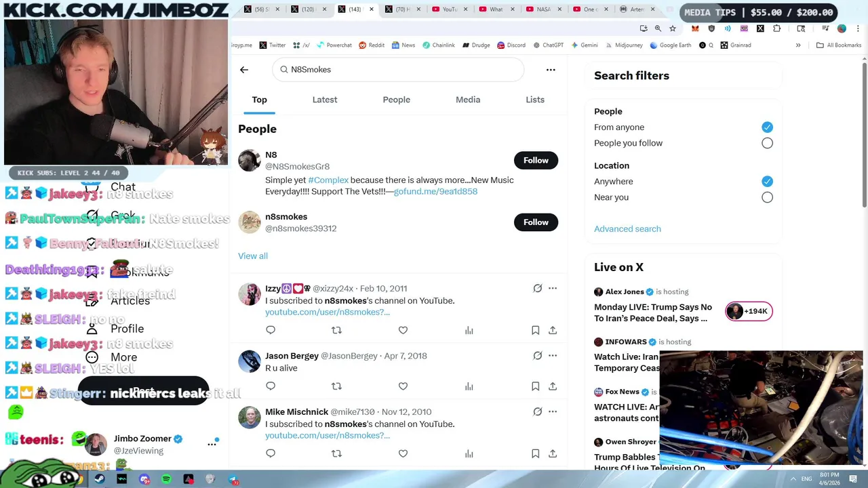Bookmark Izzy's post

(x=535, y=330)
